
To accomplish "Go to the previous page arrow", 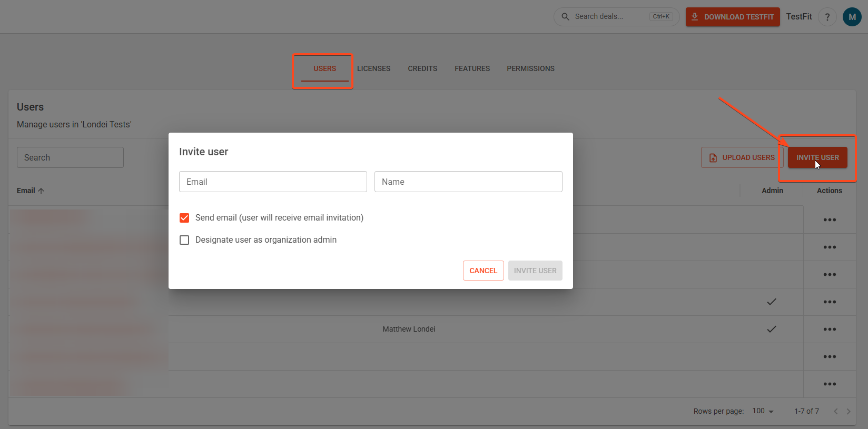I will [x=835, y=412].
